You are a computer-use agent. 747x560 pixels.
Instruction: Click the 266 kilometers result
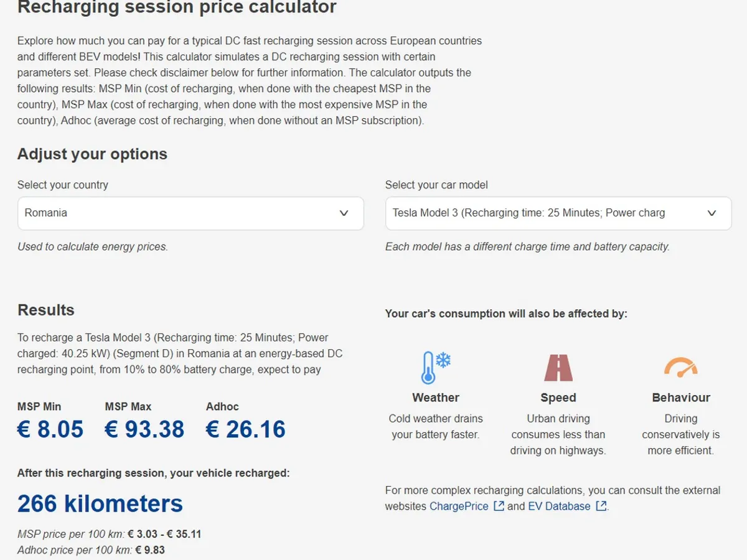click(x=100, y=503)
